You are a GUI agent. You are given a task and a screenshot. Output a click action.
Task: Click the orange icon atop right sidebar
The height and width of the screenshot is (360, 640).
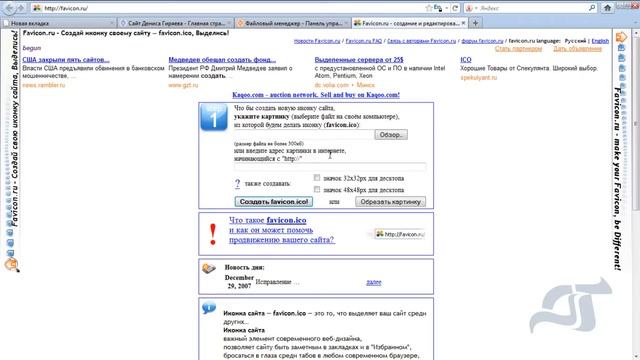pos(621,37)
